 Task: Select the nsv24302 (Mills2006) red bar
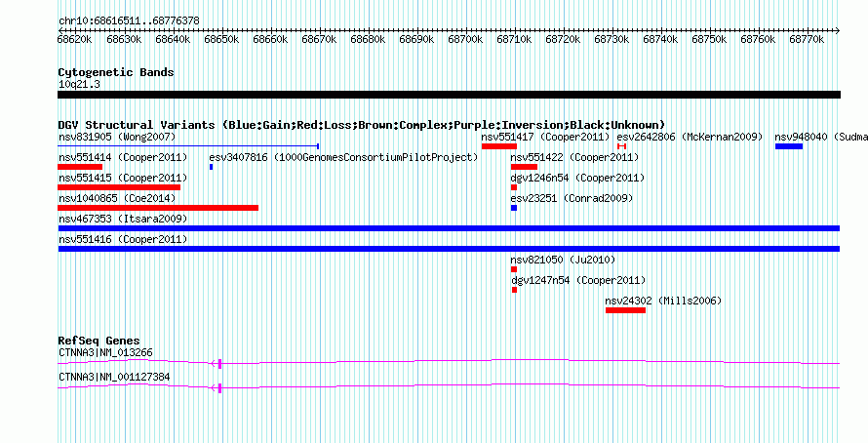tap(625, 310)
